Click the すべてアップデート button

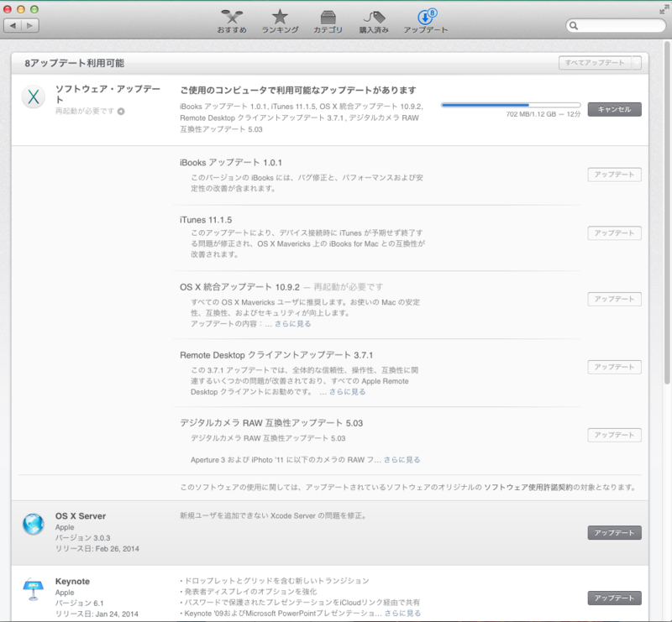595,63
